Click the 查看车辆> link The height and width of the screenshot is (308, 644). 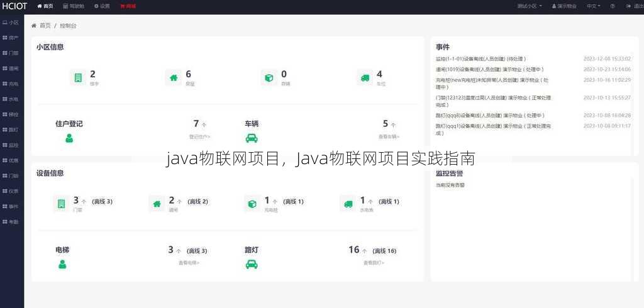389,136
